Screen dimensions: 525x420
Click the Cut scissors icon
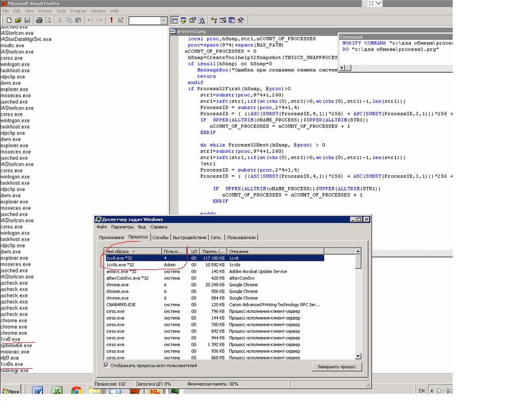(60, 20)
